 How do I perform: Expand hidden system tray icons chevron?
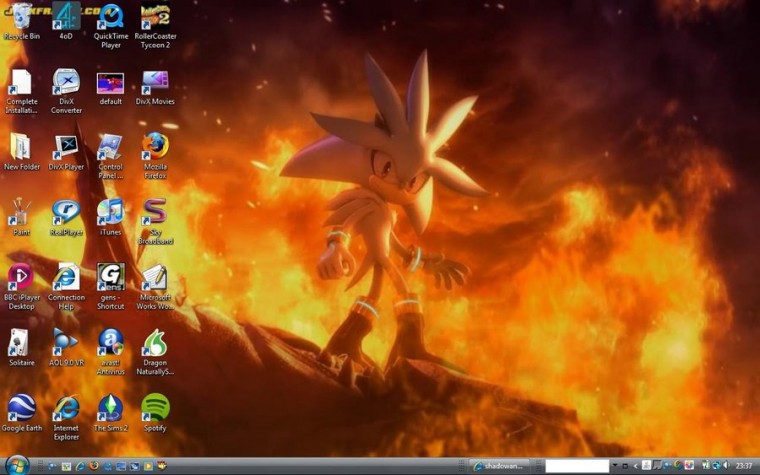click(x=635, y=466)
